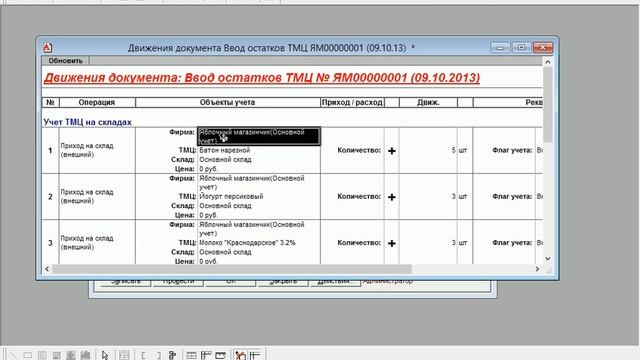Viewport: 640px width, 360px height.
Task: Click 'Батон нарезной' in the ТМЦ field
Action: click(224, 150)
